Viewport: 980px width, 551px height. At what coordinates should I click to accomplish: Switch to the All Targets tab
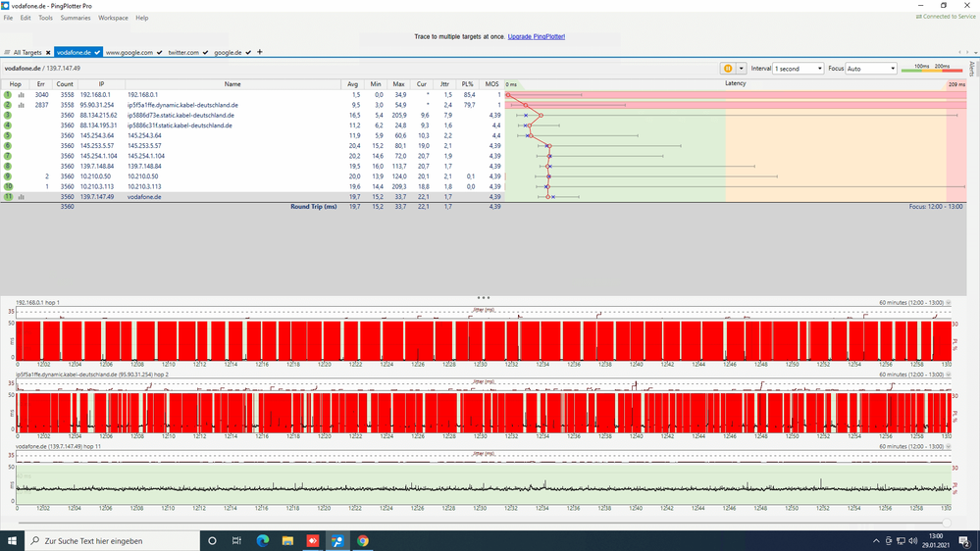[27, 53]
